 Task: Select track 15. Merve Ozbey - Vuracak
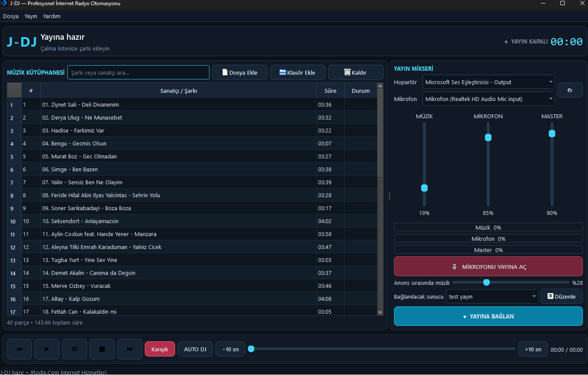(x=178, y=286)
